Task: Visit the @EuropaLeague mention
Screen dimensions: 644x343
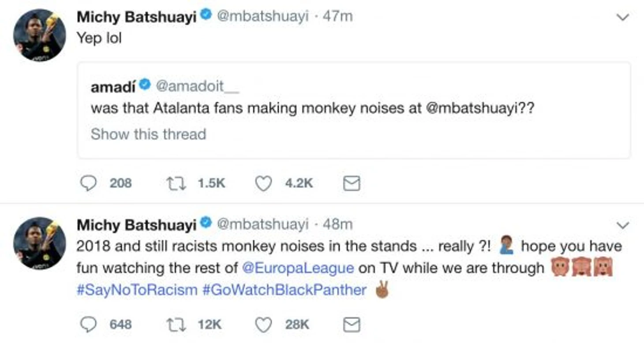Action: 298,268
